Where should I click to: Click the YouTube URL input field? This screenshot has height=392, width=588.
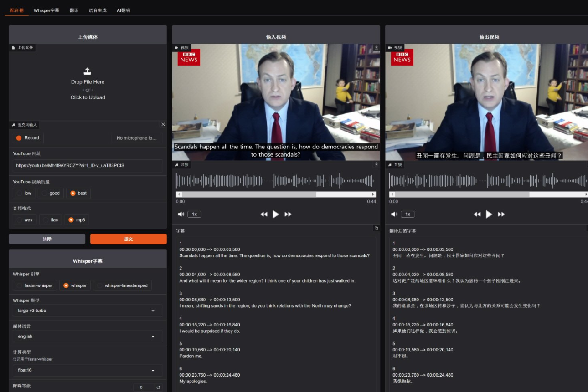[88, 166]
